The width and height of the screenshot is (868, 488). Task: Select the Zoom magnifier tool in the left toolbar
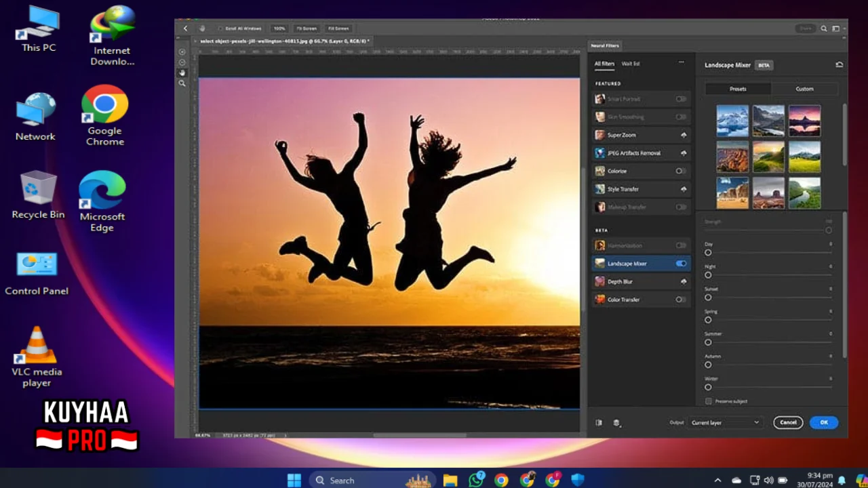[x=182, y=83]
